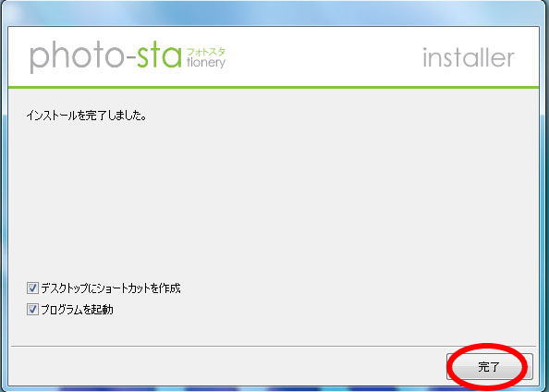Screen dimensions: 549x392
Task: Click the インストールを完了しました message text
Action: click(87, 116)
